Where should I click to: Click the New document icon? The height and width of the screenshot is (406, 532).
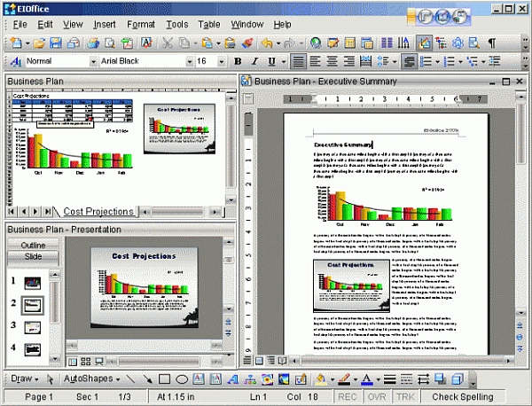pos(16,43)
